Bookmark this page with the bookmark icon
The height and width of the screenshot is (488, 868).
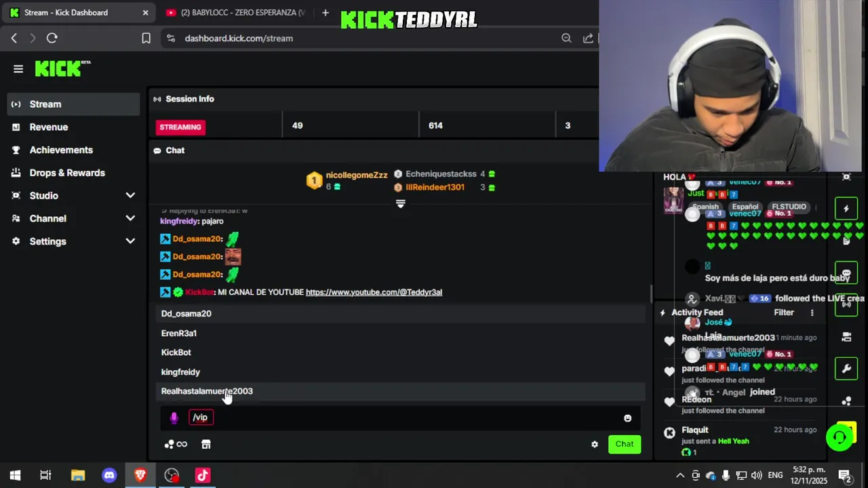pyautogui.click(x=146, y=38)
